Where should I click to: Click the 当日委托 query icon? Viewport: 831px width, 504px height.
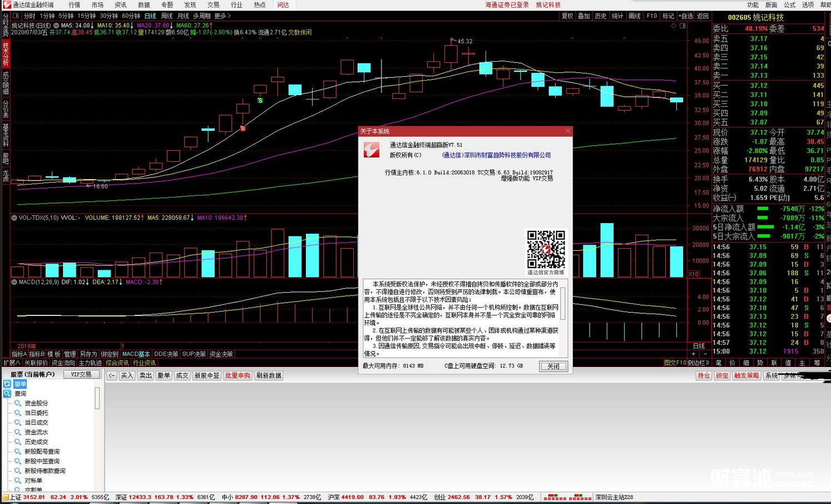pyautogui.click(x=18, y=413)
